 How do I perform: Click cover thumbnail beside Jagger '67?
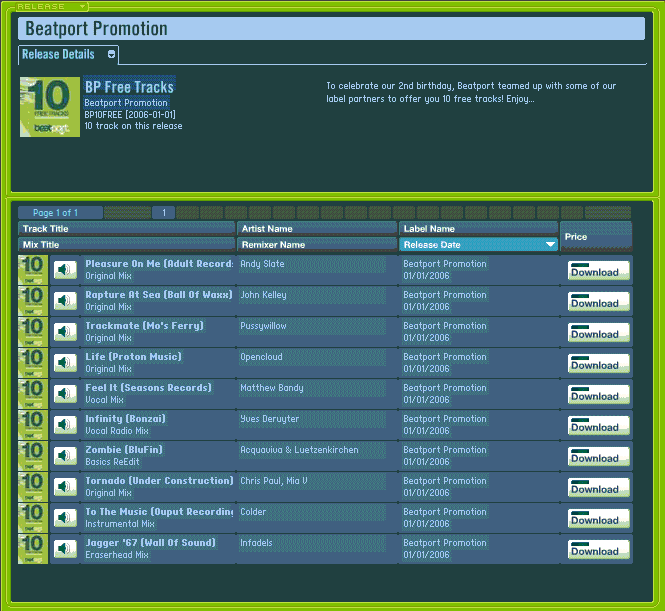pos(33,548)
